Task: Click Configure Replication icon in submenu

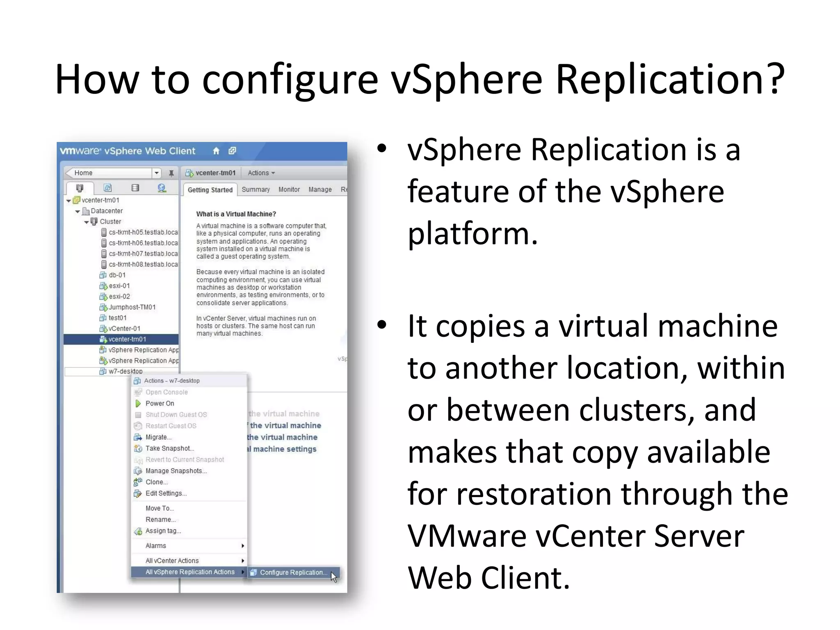Action: pos(253,573)
